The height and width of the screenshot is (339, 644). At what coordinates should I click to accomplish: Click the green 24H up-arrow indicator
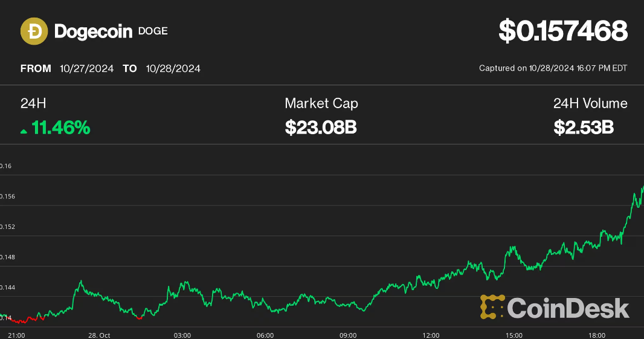click(x=24, y=132)
